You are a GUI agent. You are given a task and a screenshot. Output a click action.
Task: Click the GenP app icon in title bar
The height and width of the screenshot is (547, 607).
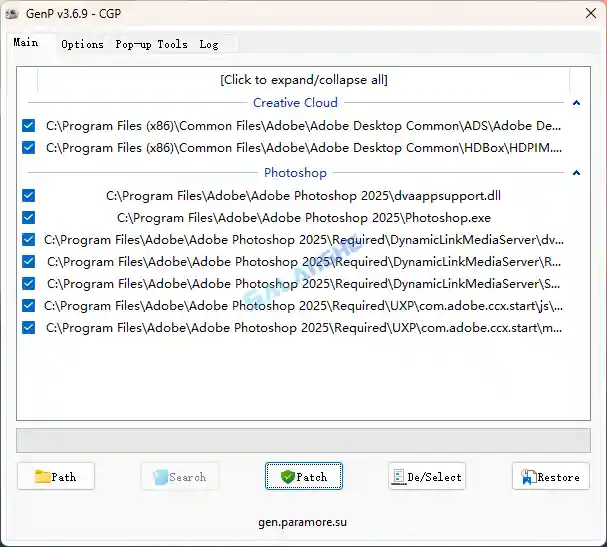pos(12,14)
